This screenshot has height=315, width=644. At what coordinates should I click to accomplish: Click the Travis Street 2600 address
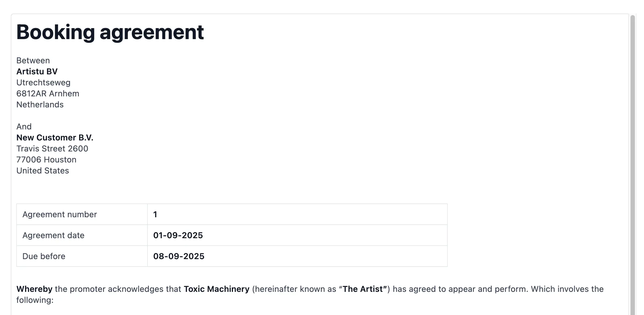tap(52, 149)
